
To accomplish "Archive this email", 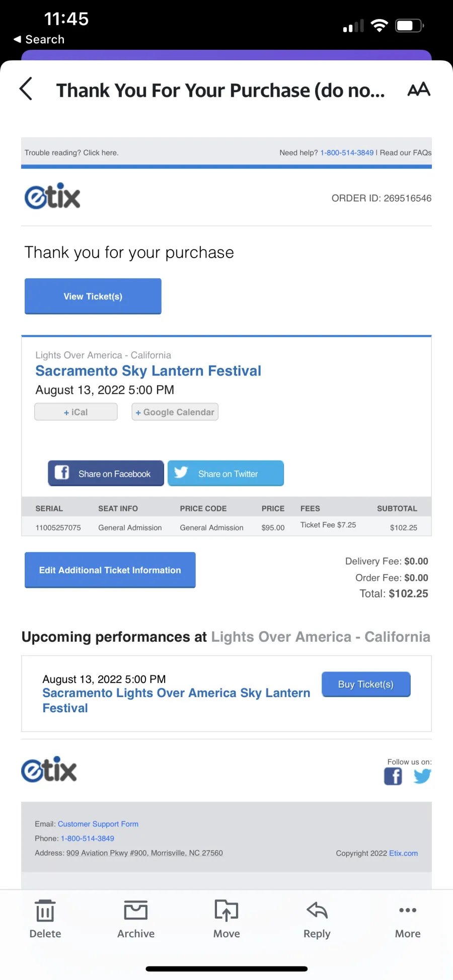I will click(x=136, y=919).
